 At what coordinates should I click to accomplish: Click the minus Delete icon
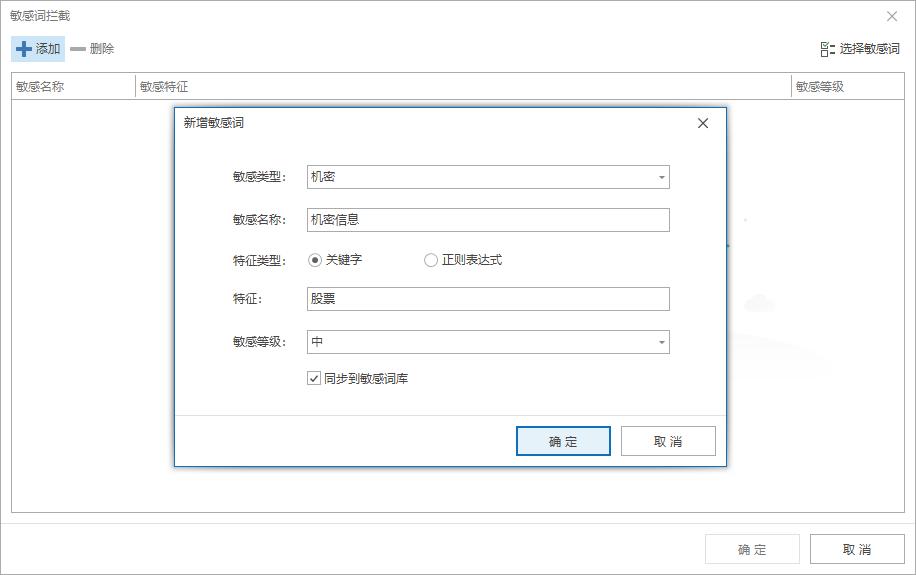(x=78, y=49)
